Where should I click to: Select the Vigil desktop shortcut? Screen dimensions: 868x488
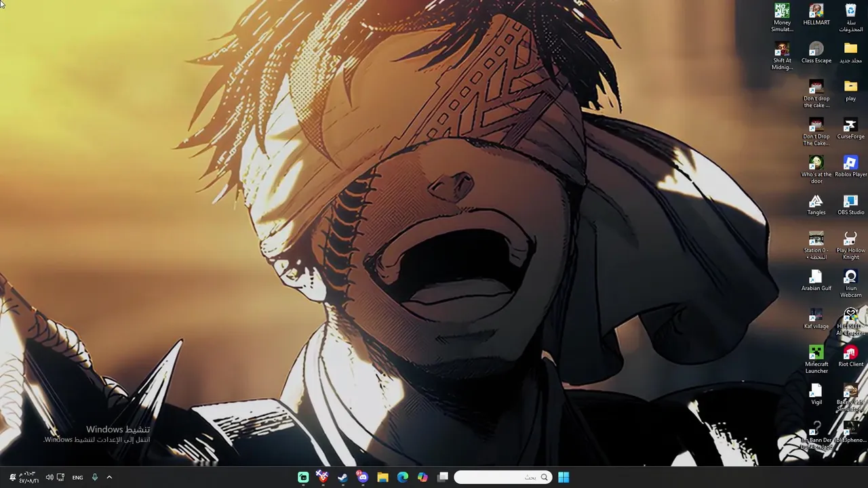pyautogui.click(x=816, y=394)
